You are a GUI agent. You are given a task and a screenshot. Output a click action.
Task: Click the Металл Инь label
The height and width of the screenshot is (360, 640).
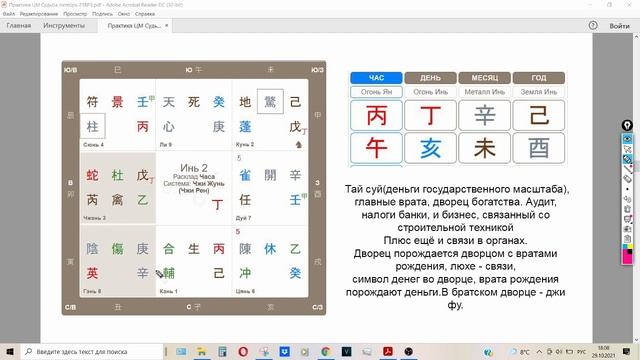click(484, 92)
